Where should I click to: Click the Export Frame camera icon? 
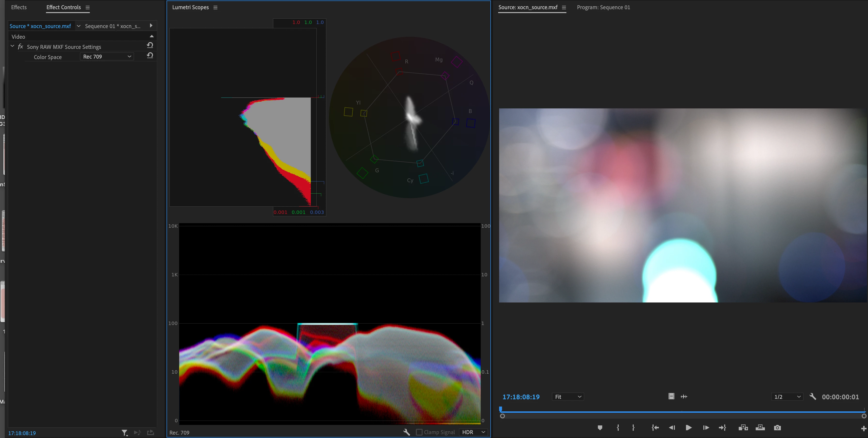point(777,428)
